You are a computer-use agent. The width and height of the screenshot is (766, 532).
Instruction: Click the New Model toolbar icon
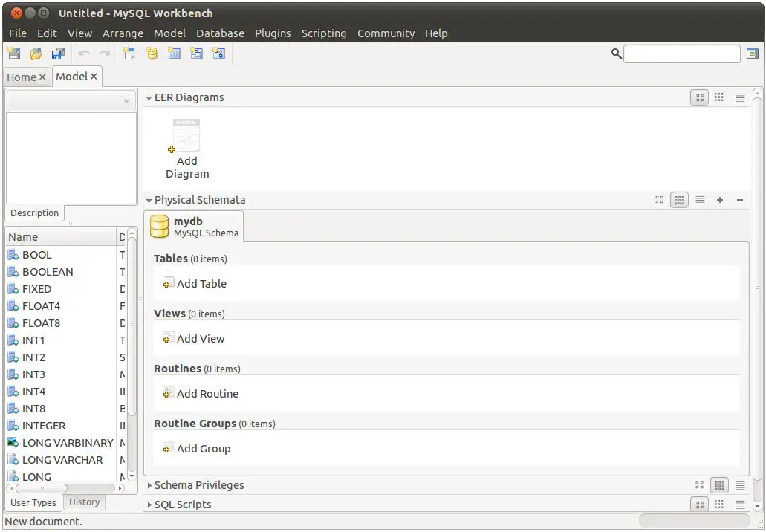click(13, 53)
